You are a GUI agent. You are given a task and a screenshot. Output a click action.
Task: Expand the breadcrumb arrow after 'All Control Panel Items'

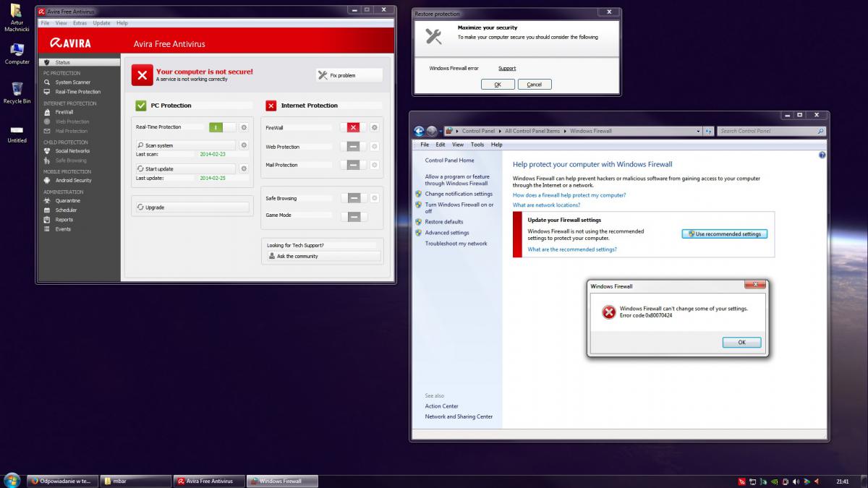566,131
